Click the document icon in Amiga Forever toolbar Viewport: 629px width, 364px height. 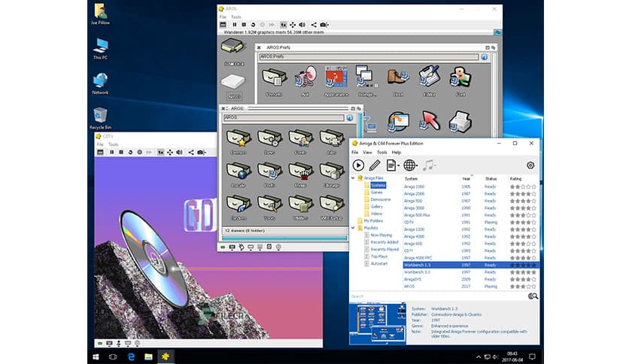pyautogui.click(x=390, y=165)
